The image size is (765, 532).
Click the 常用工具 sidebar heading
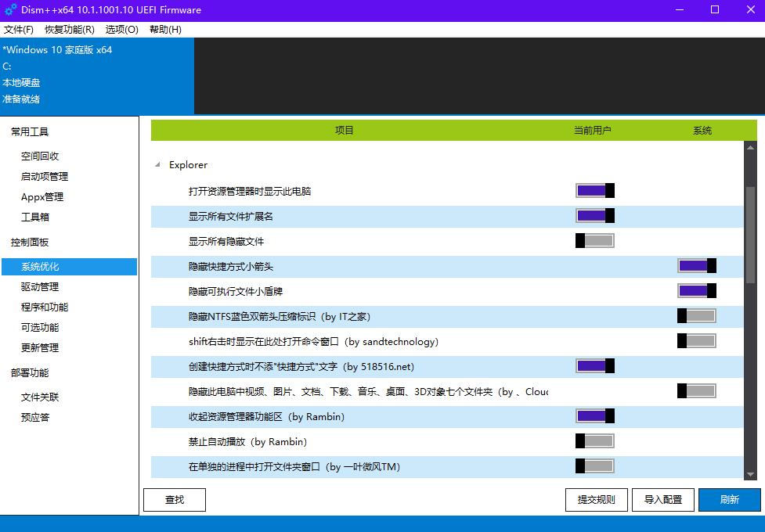tap(30, 131)
